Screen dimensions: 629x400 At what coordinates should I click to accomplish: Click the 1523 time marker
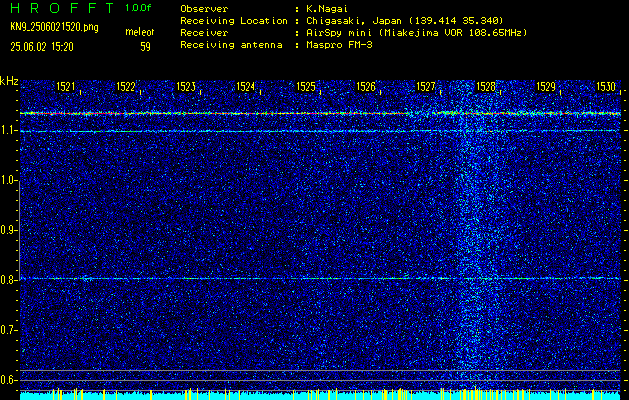click(186, 86)
